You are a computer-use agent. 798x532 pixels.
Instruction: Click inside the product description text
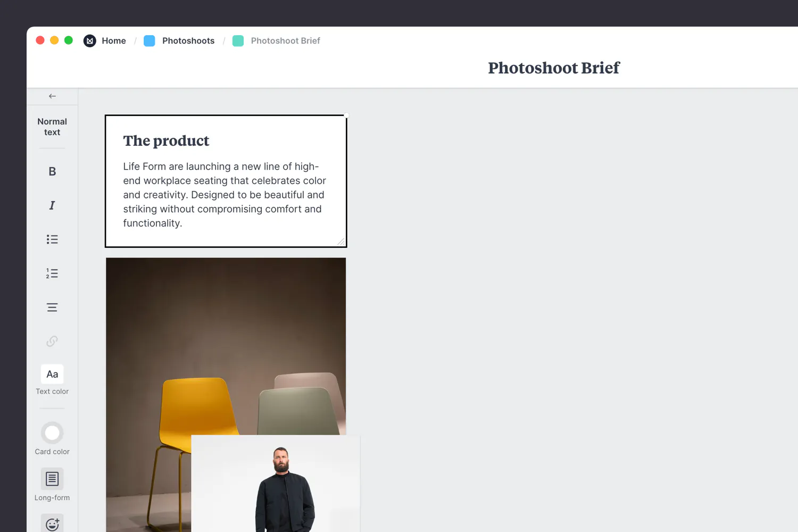point(225,195)
